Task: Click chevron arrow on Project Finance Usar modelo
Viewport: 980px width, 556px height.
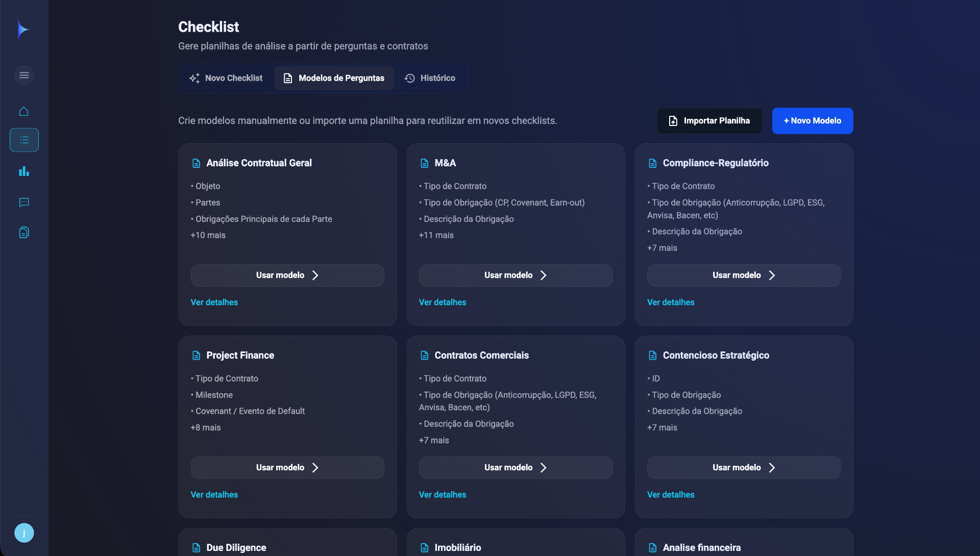Action: tap(315, 468)
